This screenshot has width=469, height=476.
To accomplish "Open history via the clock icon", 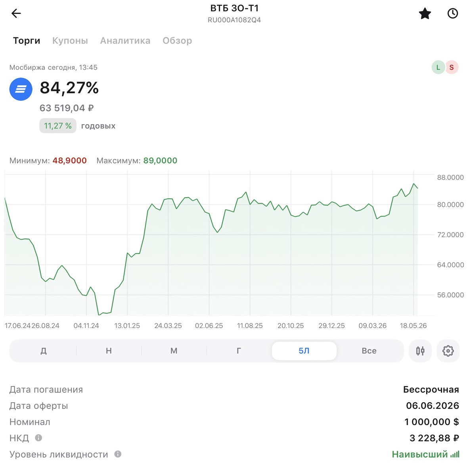I will 453,13.
